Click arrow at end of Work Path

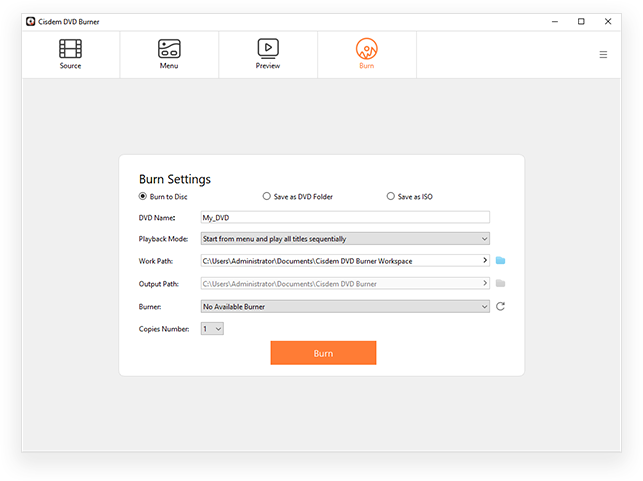click(x=485, y=261)
